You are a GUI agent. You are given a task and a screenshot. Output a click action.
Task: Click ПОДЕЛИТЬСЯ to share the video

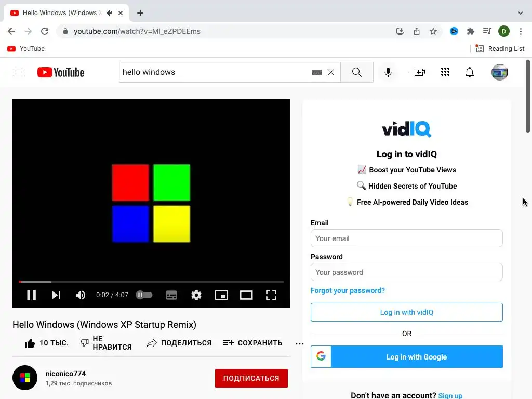click(x=179, y=343)
